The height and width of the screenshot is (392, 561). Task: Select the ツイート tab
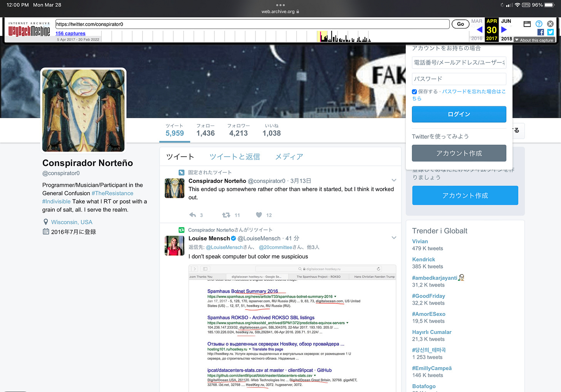click(x=180, y=157)
